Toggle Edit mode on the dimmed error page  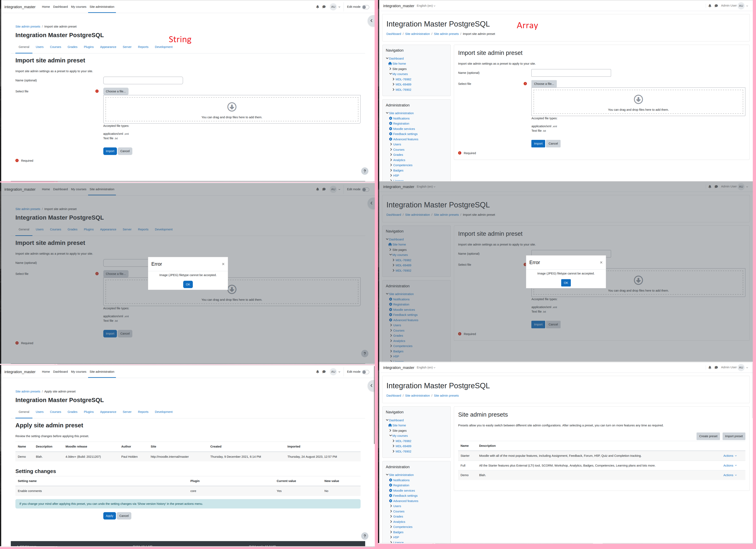(x=366, y=189)
